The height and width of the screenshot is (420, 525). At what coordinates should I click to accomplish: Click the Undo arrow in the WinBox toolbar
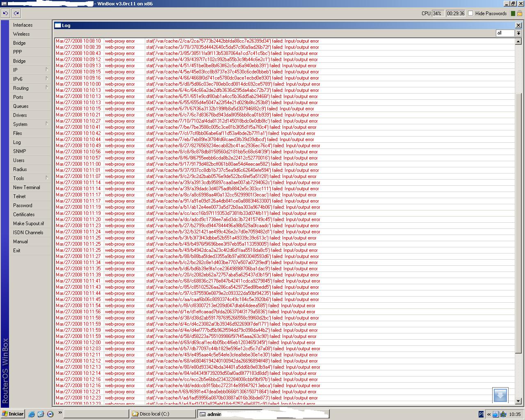[5, 13]
